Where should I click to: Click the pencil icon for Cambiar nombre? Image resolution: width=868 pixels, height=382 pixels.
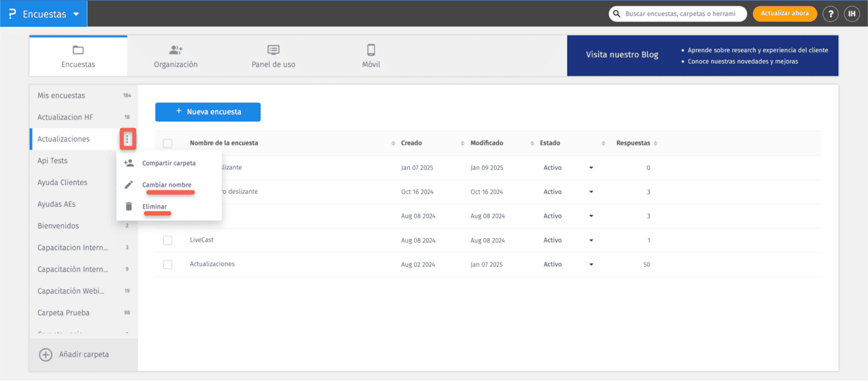point(129,184)
